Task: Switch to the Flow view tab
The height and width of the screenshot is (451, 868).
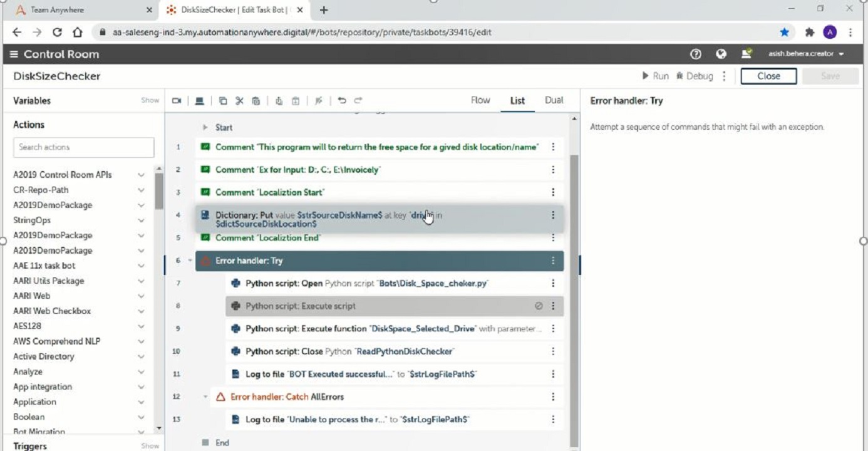Action: (480, 100)
